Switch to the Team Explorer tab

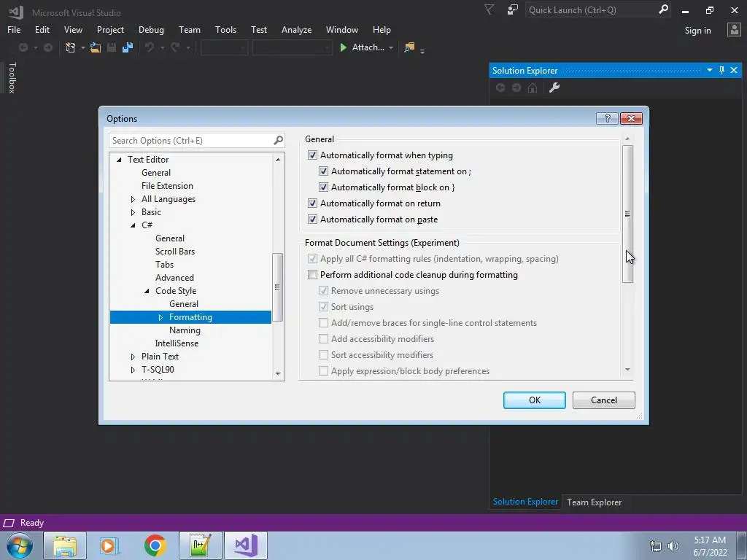click(x=594, y=502)
